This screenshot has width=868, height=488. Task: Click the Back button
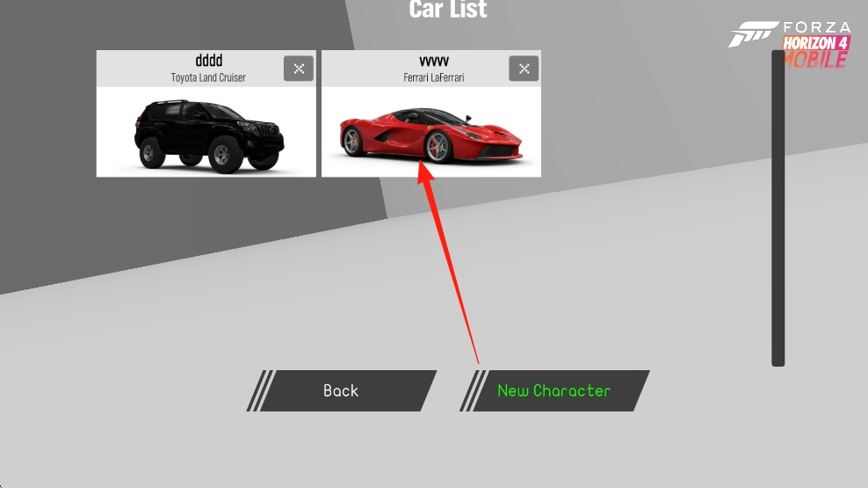(342, 390)
